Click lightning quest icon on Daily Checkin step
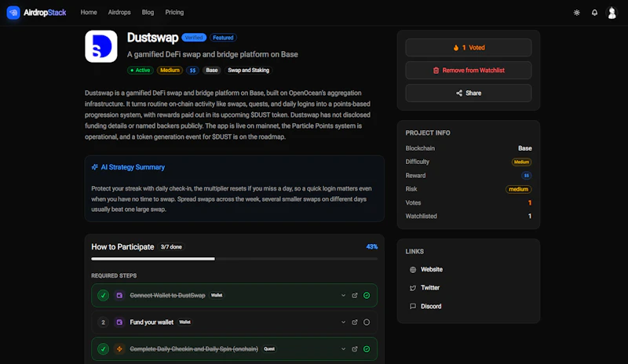628x364 pixels. coord(119,349)
